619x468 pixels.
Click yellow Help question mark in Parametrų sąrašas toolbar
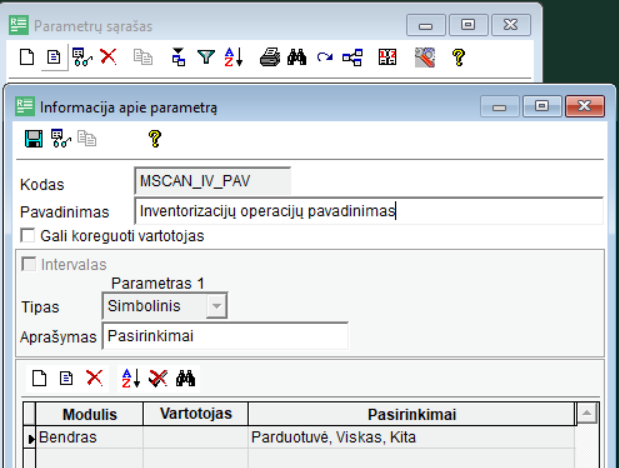click(x=458, y=58)
